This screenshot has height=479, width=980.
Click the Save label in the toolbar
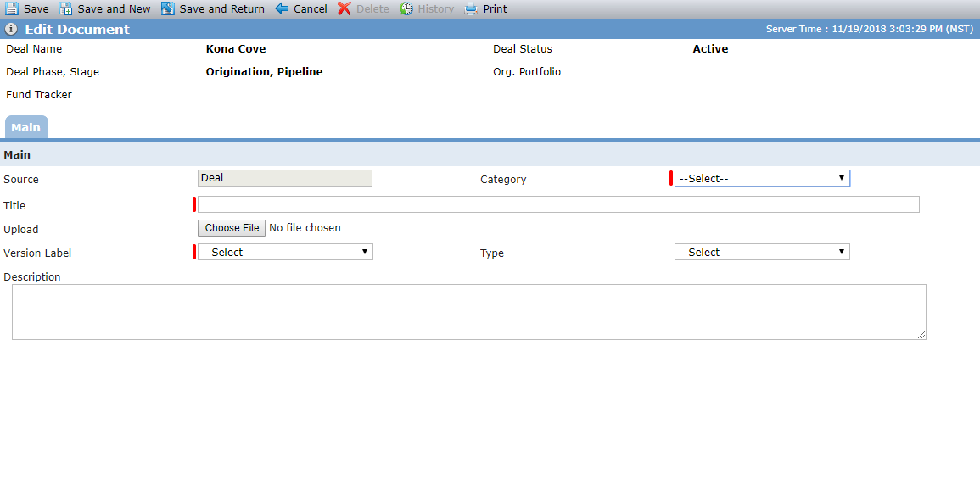[36, 9]
